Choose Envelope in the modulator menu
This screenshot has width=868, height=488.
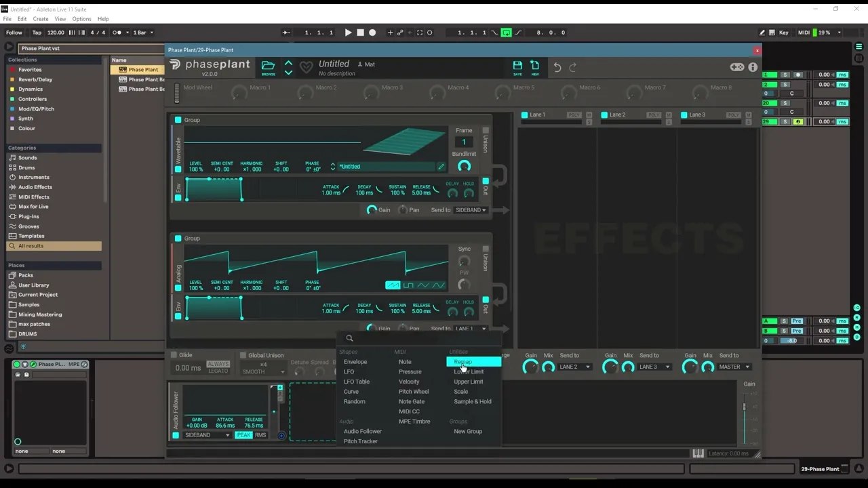(355, 362)
